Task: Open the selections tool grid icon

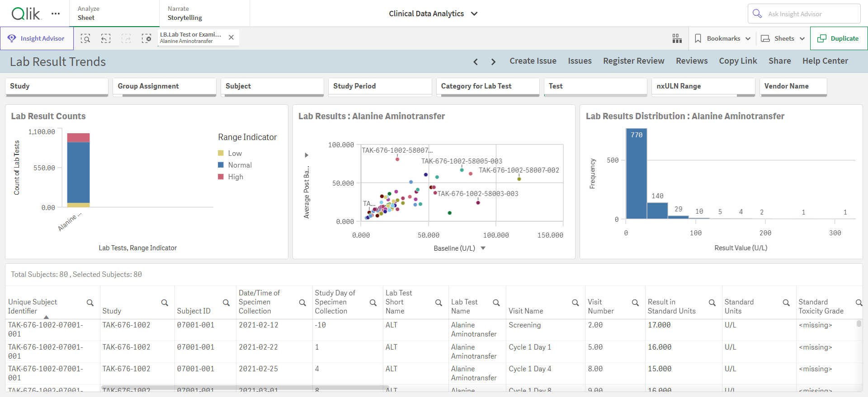Action: 677,38
